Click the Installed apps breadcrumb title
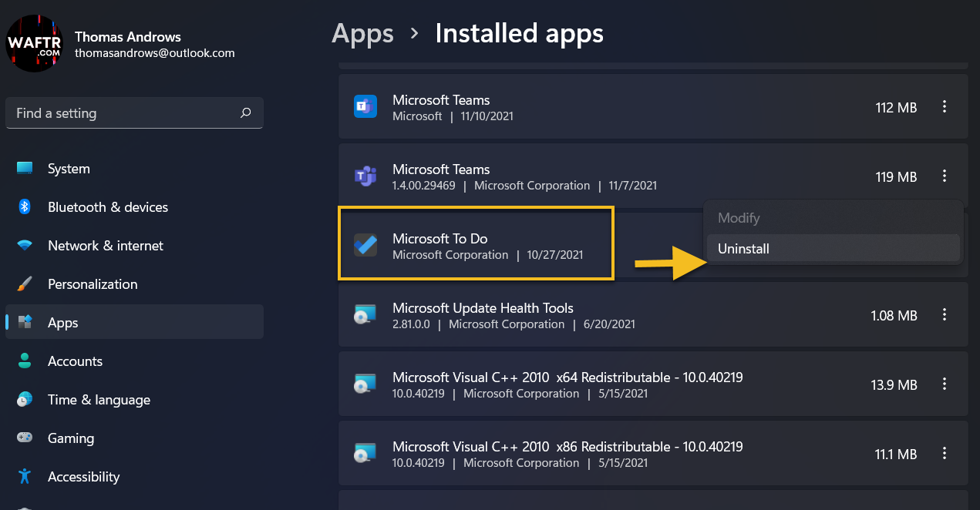Screen dimensions: 980x510 tap(519, 33)
